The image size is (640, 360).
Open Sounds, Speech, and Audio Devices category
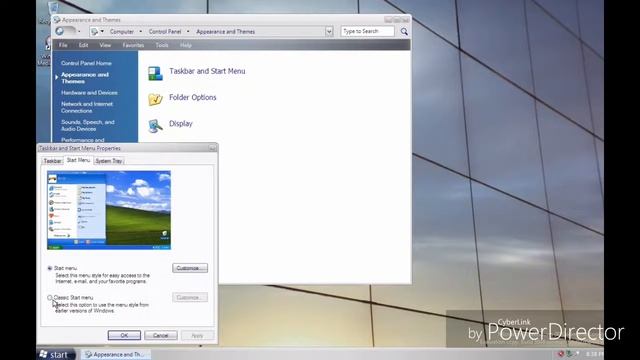point(88,125)
